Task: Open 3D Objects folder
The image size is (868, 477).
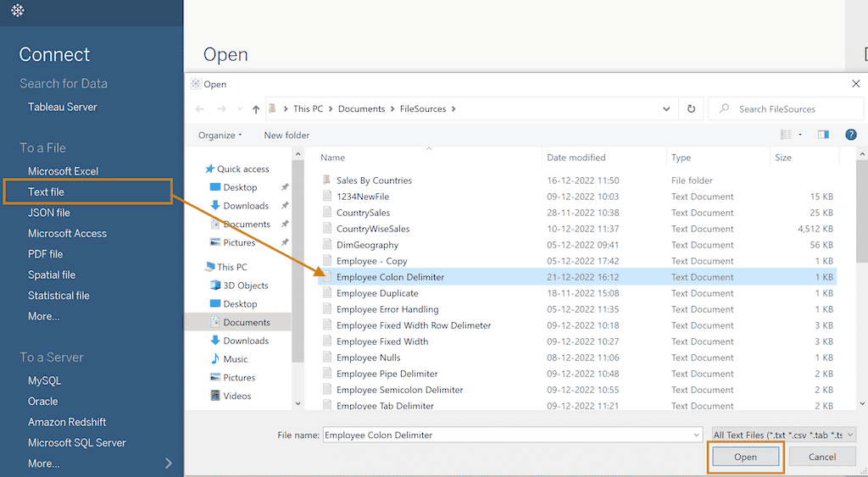Action: pos(239,286)
